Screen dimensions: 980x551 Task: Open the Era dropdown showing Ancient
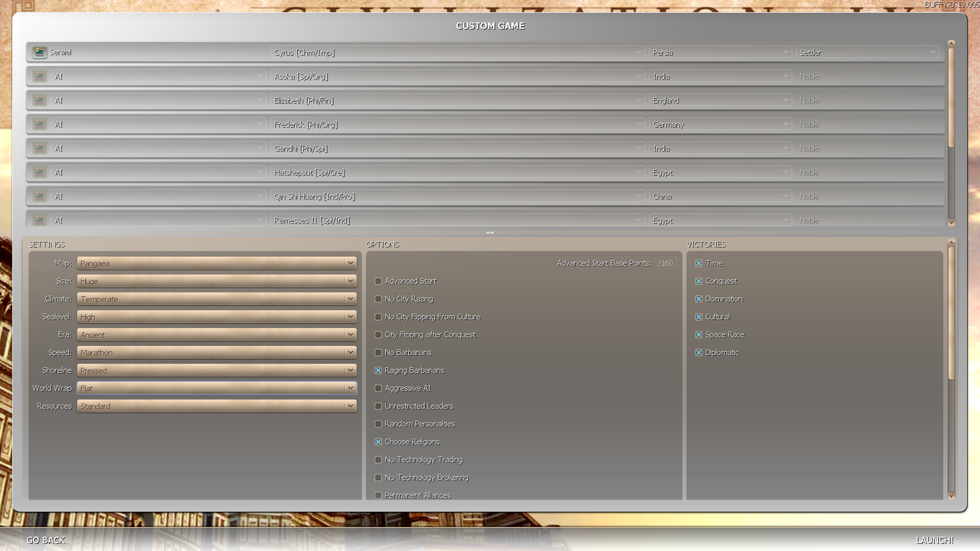pos(217,334)
